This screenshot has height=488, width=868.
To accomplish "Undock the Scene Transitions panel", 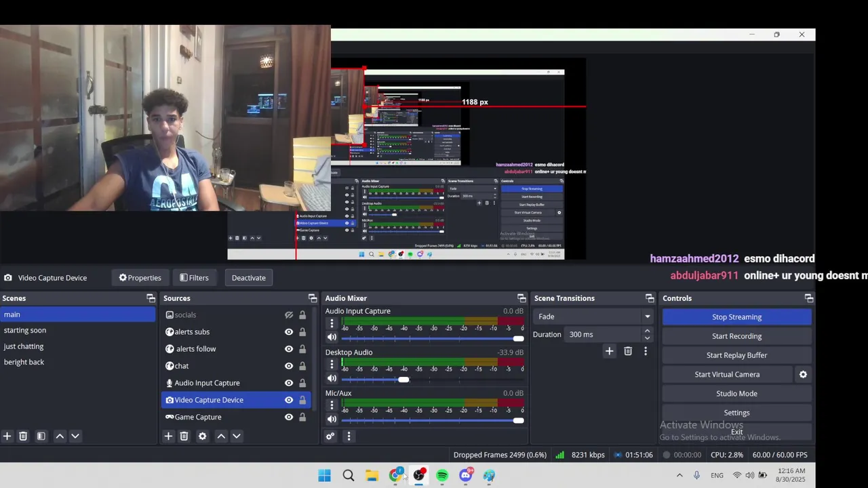I will click(x=650, y=298).
